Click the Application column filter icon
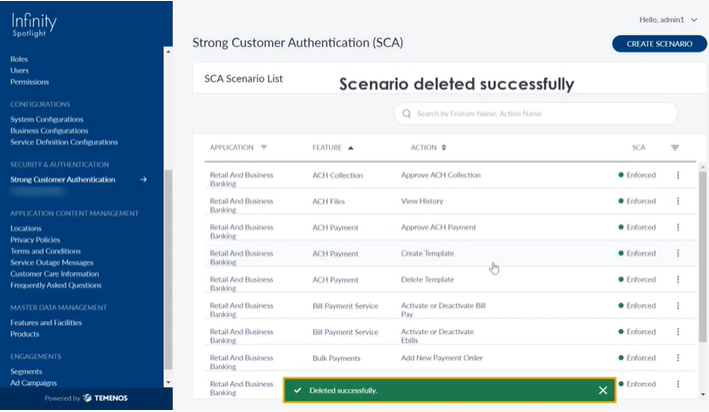The width and height of the screenshot is (709, 412). (264, 147)
